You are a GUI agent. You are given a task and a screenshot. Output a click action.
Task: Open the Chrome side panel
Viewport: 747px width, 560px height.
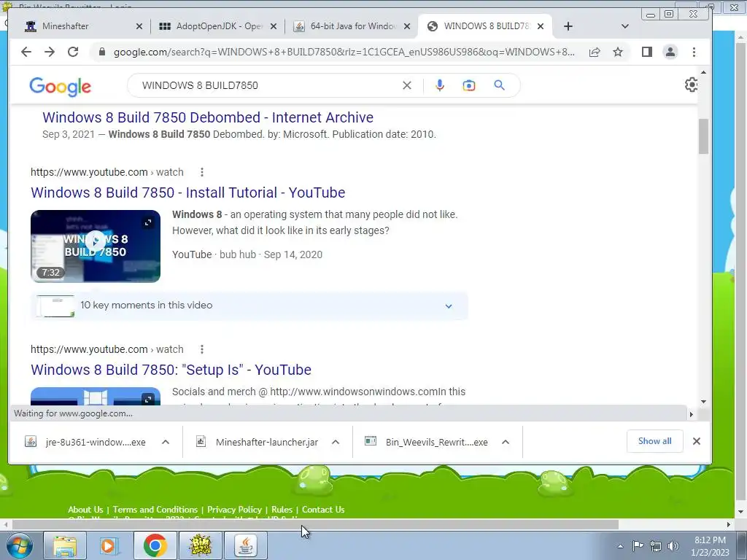pos(646,52)
